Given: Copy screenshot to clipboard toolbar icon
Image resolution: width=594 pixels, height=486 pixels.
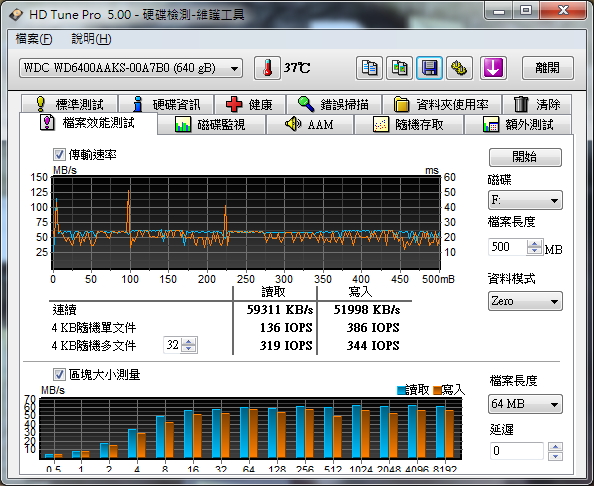Looking at the screenshot, I should pos(399,68).
